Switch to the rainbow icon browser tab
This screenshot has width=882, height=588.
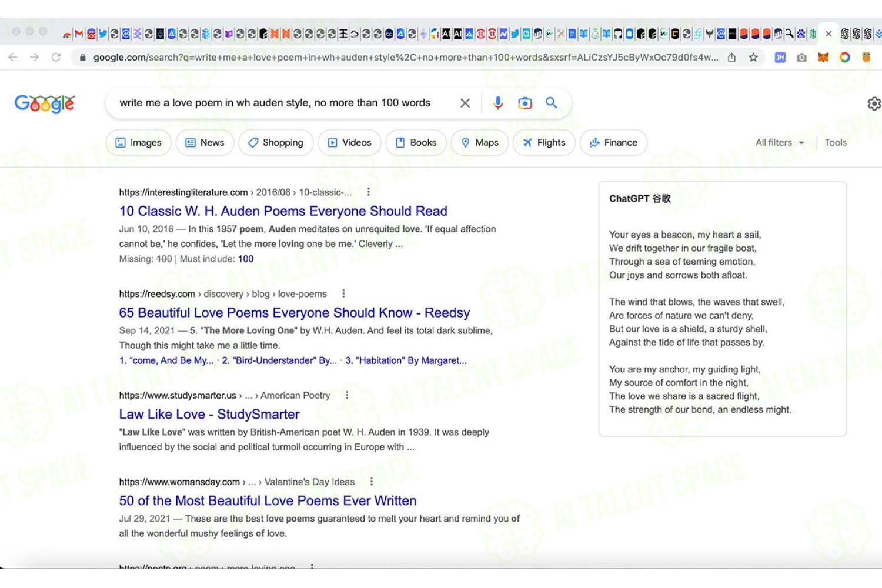pos(66,35)
